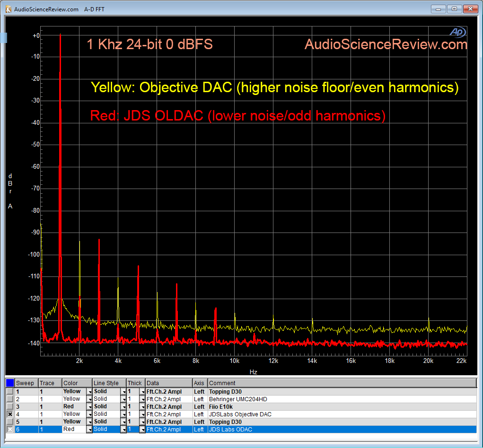Click the yellow Objective DAC annotation text
Screen dimensions: 483x448
[275, 87]
